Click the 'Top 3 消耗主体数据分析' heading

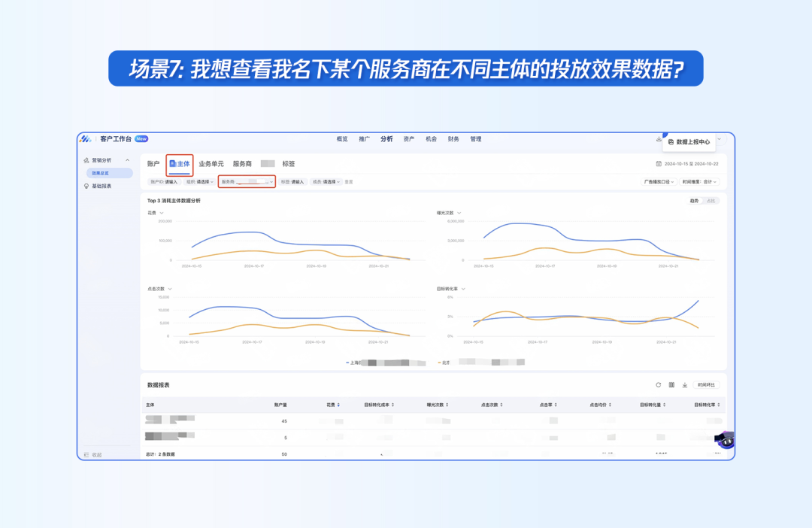[174, 201]
